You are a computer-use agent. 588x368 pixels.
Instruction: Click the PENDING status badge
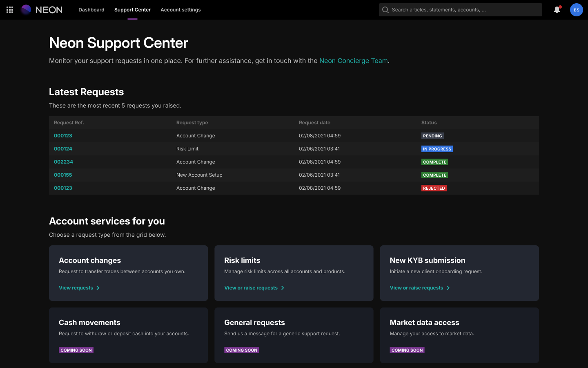coord(432,136)
